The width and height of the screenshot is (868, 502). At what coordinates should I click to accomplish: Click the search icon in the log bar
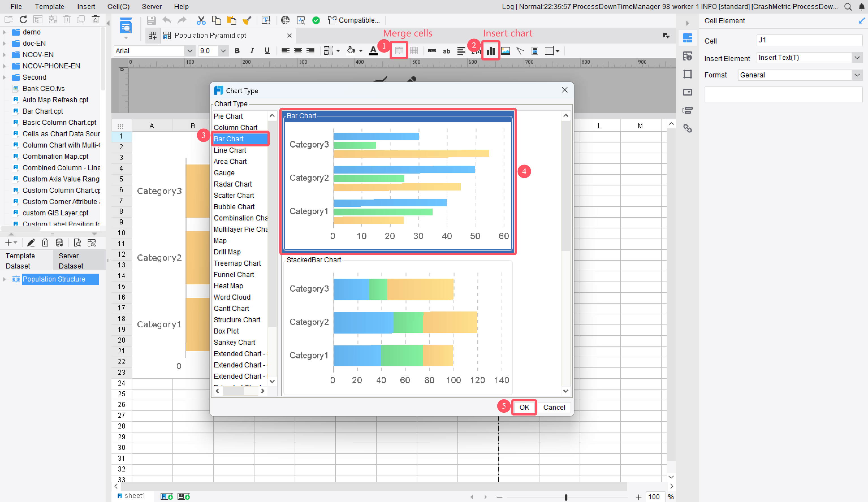[848, 7]
